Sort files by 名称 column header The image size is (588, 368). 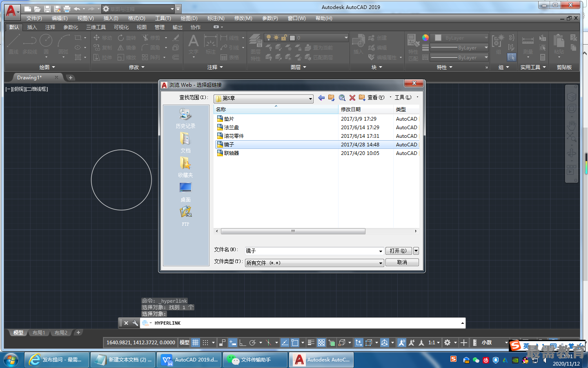[x=276, y=110]
